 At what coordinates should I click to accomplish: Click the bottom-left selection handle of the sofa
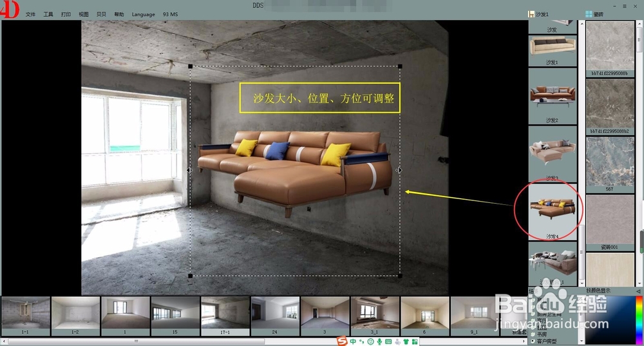point(190,276)
